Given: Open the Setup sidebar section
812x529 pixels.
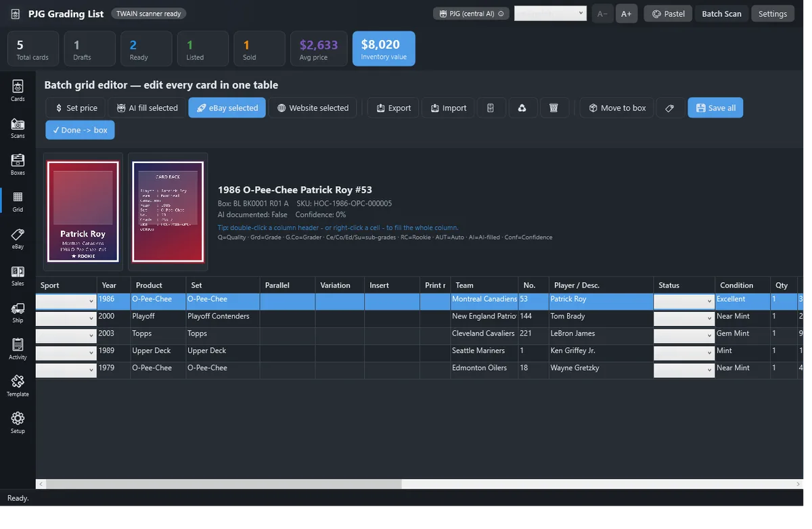Looking at the screenshot, I should 18,423.
